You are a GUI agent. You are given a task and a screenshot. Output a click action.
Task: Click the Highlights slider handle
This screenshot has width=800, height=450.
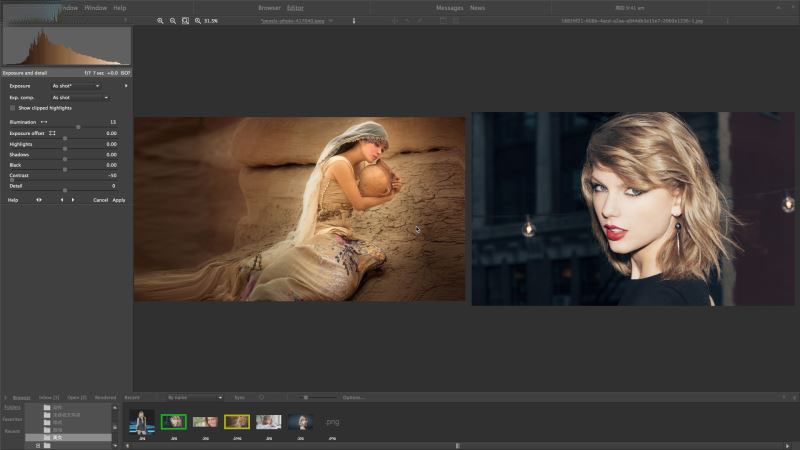65,148
